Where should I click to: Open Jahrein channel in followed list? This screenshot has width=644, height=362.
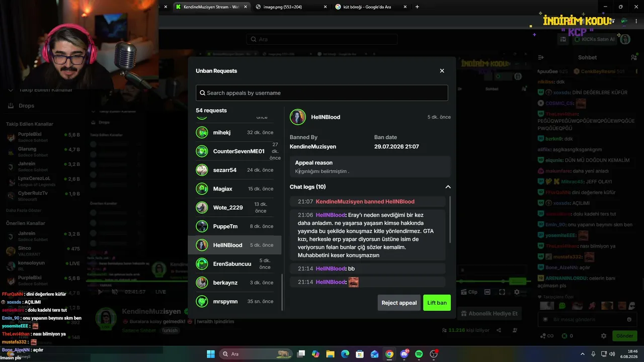tap(44, 166)
